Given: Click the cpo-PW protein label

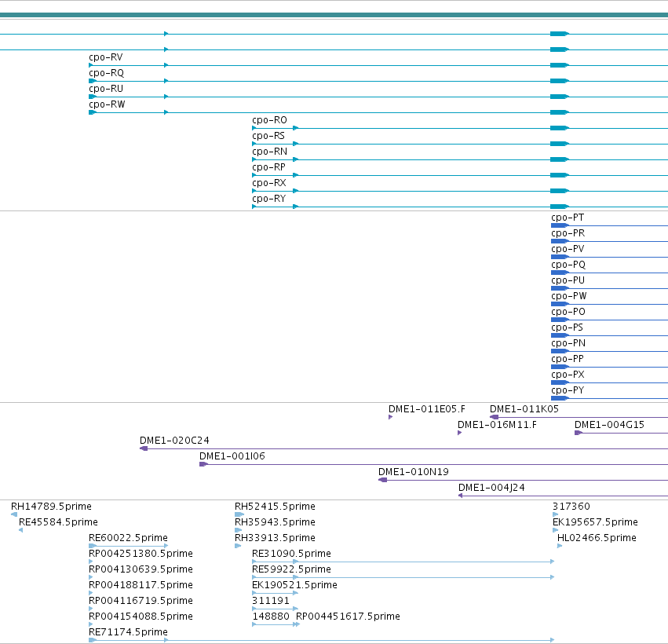Looking at the screenshot, I should coord(569,296).
